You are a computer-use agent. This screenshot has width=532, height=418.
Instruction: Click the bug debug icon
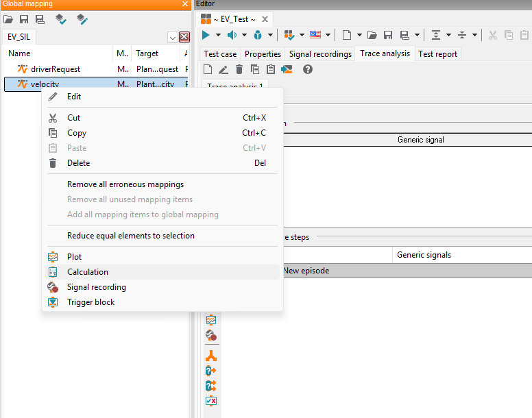258,35
